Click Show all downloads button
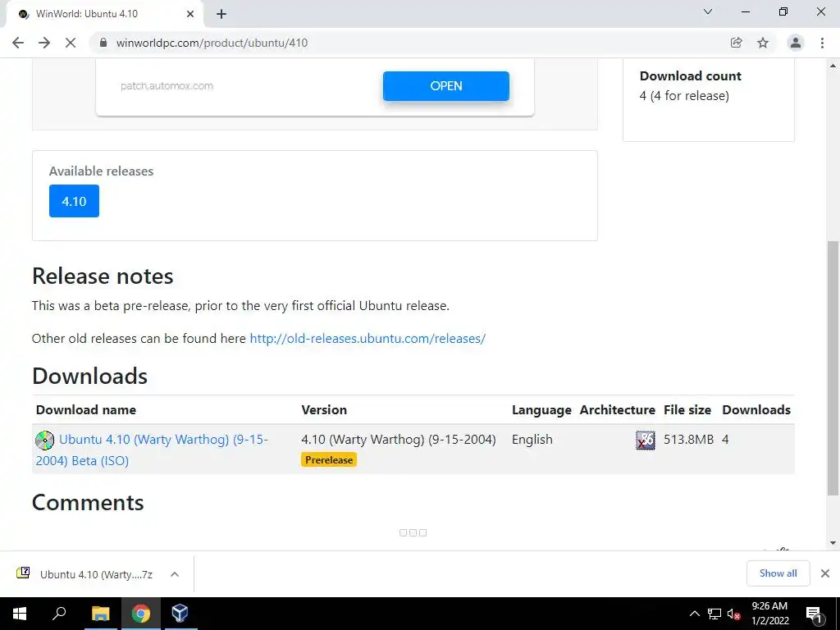Viewport: 840px width, 630px height. point(778,573)
